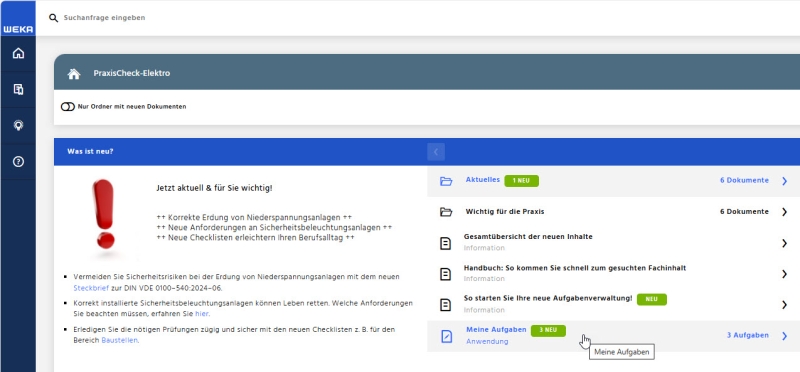Open the help question mark icon
The image size is (800, 372).
[18, 162]
